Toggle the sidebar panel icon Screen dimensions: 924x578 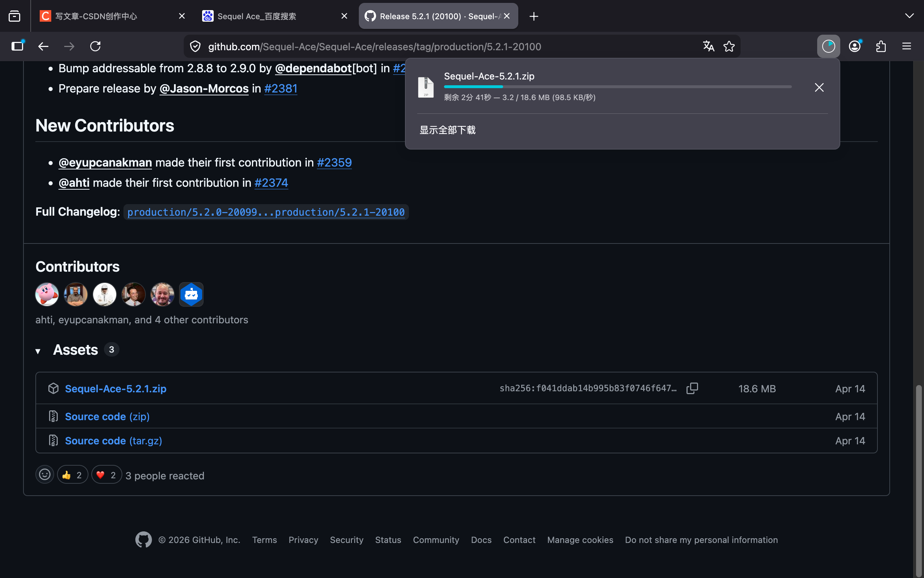(x=18, y=46)
